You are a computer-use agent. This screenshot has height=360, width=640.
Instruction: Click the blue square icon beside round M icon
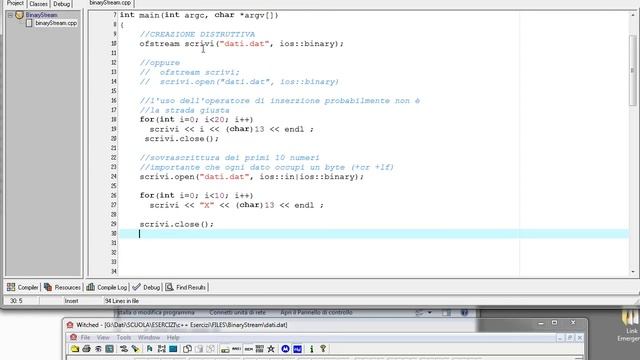point(298,349)
